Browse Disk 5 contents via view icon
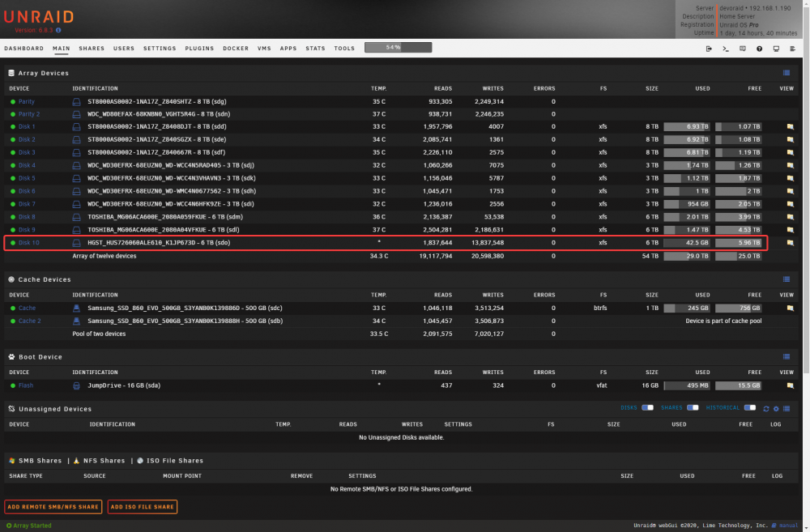810x532 pixels. pyautogui.click(x=790, y=178)
